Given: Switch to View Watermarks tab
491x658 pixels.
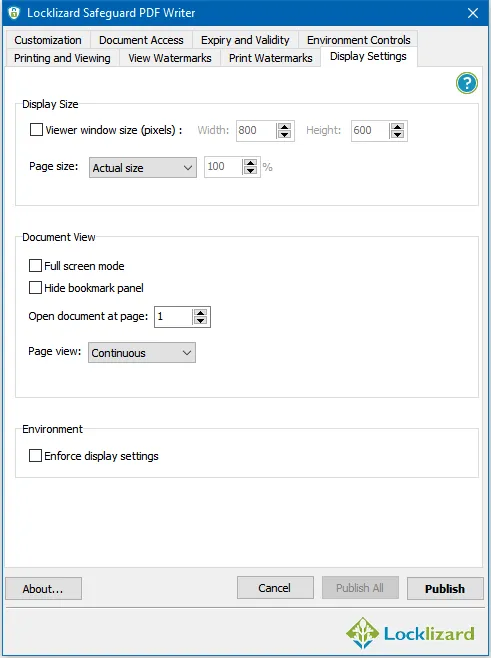Looking at the screenshot, I should click(x=170, y=58).
